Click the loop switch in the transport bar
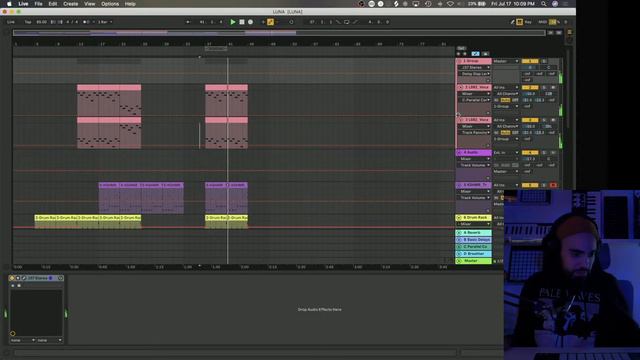The image size is (640, 360). (x=347, y=22)
